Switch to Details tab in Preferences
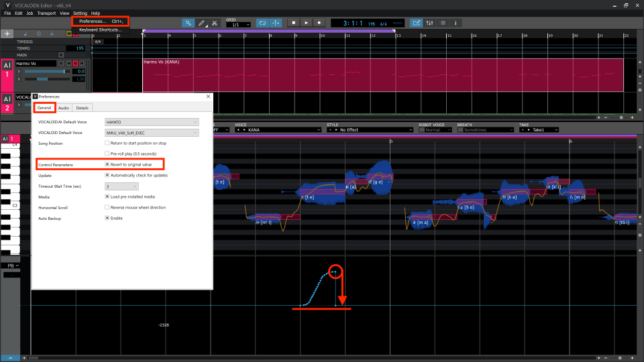This screenshot has height=362, width=644. [82, 108]
